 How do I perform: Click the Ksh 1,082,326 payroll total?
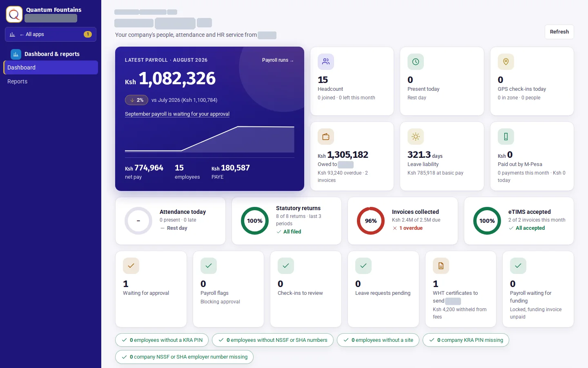tap(170, 79)
